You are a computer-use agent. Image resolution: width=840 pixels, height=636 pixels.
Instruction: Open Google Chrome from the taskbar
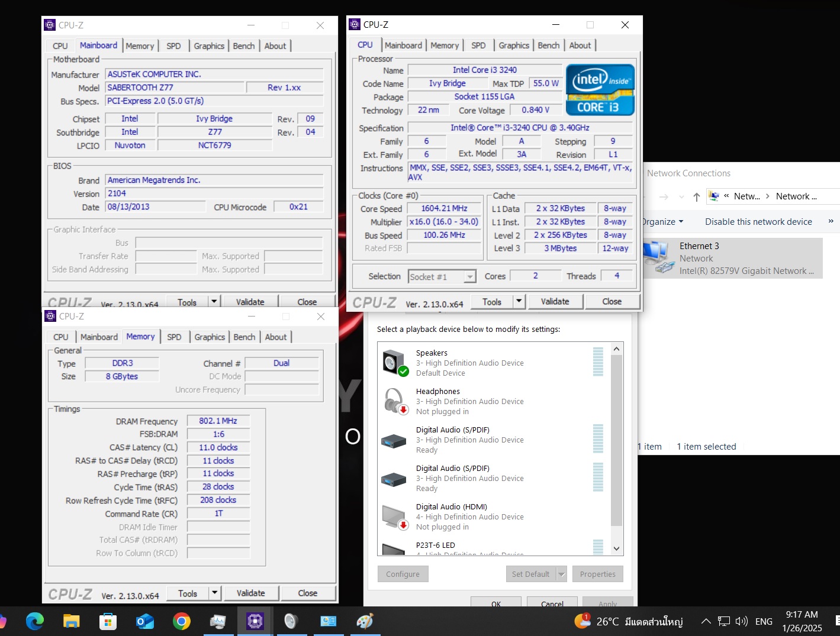tap(182, 621)
